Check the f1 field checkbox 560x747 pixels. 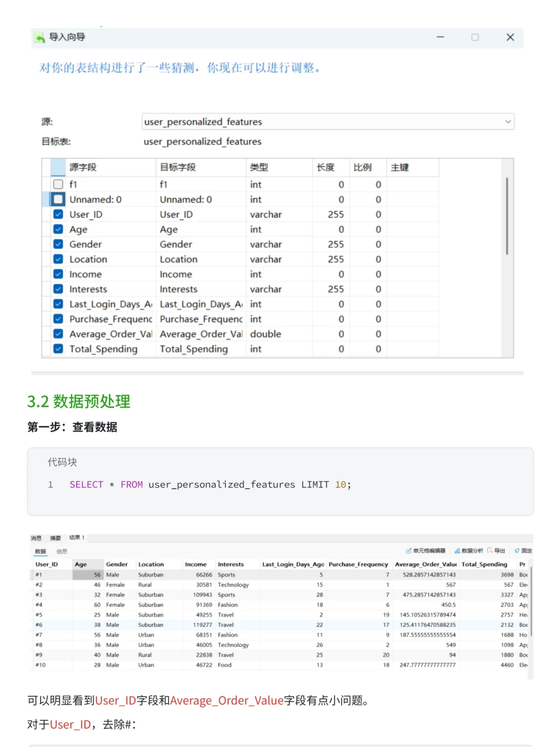58,184
